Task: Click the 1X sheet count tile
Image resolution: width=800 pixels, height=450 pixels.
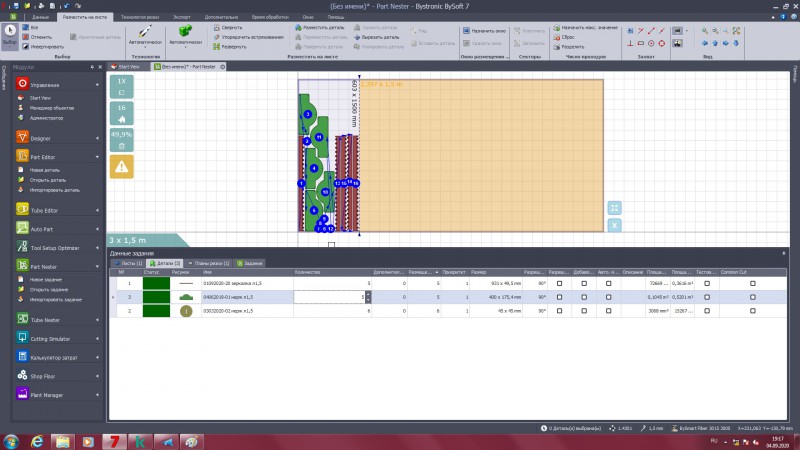Action: point(121,86)
